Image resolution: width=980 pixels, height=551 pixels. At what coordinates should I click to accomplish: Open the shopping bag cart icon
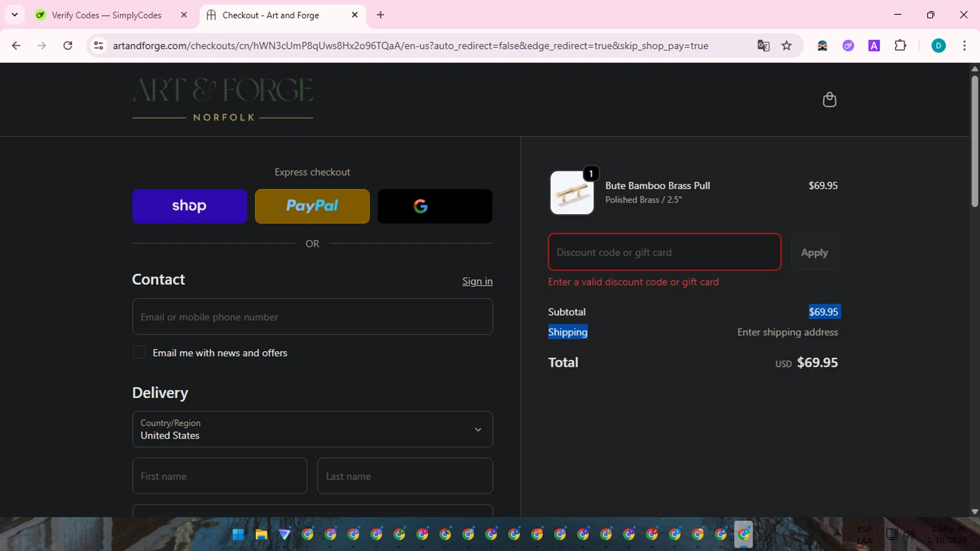[x=829, y=99]
